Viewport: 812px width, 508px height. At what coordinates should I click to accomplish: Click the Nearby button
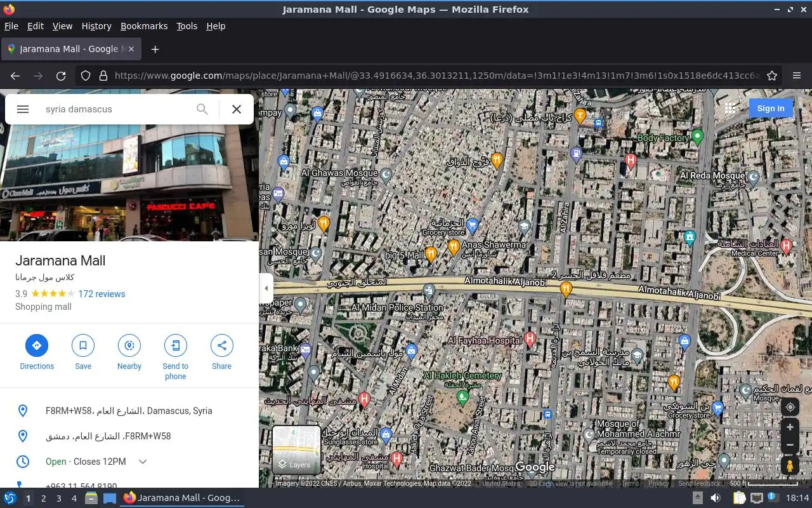pyautogui.click(x=129, y=352)
